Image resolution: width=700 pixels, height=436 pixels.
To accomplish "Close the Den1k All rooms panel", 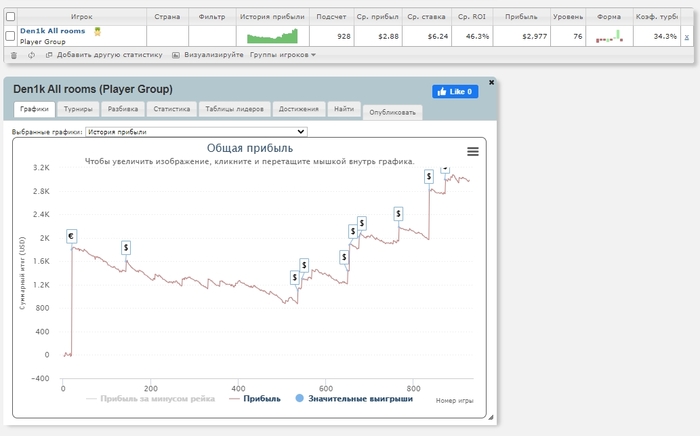I will tap(492, 83).
